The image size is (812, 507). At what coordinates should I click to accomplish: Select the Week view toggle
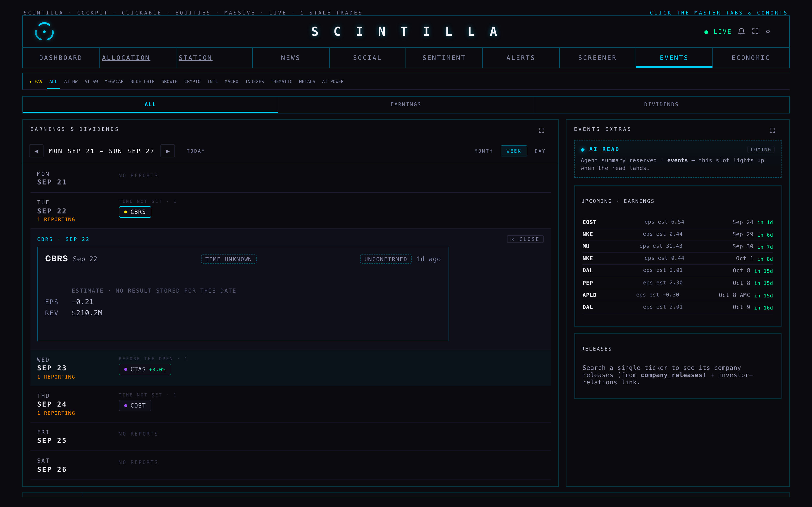(514, 151)
